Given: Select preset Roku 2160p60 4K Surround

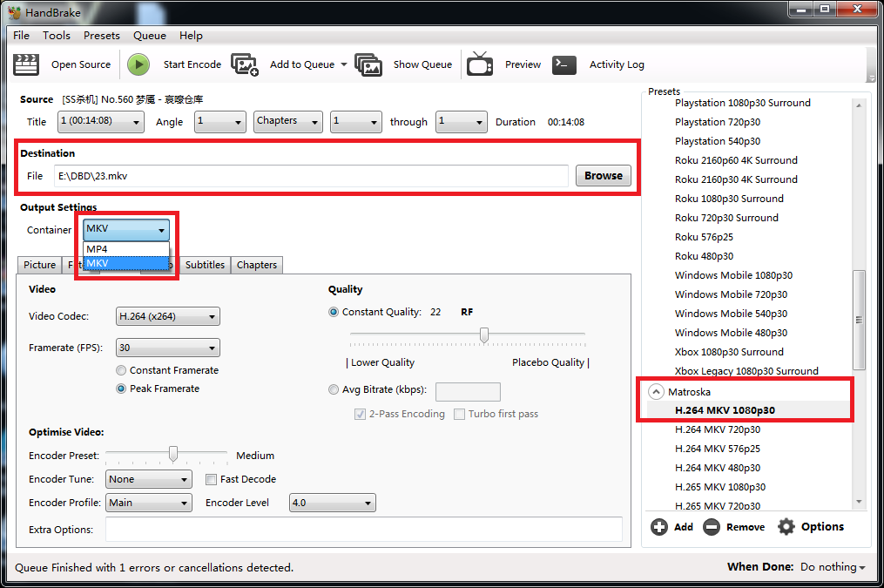Looking at the screenshot, I should 736,160.
